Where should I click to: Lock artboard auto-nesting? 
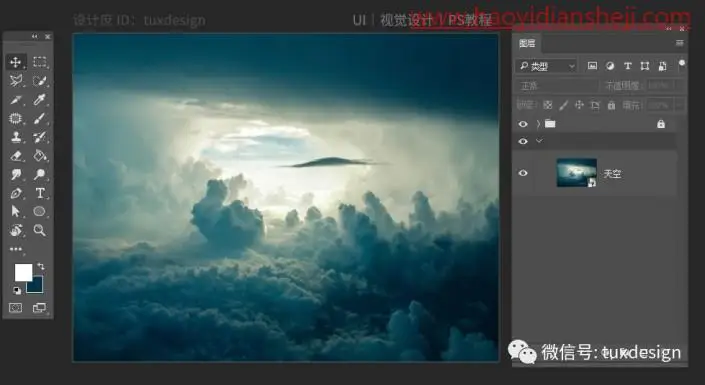pyautogui.click(x=595, y=105)
